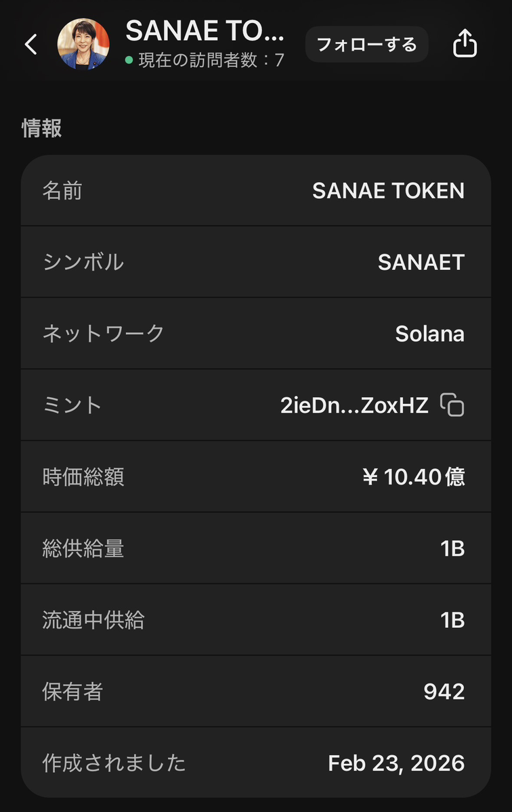Select the ¥10.40億 market cap value
512x812 pixels.
tap(413, 477)
